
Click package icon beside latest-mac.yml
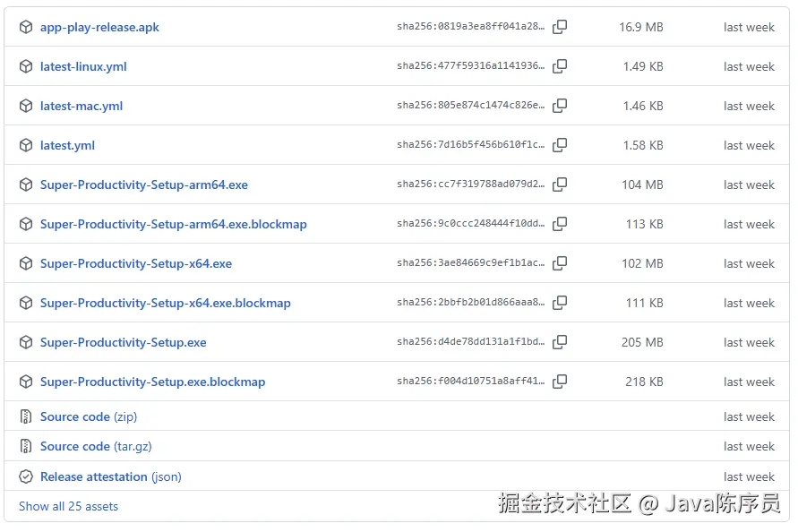(26, 106)
